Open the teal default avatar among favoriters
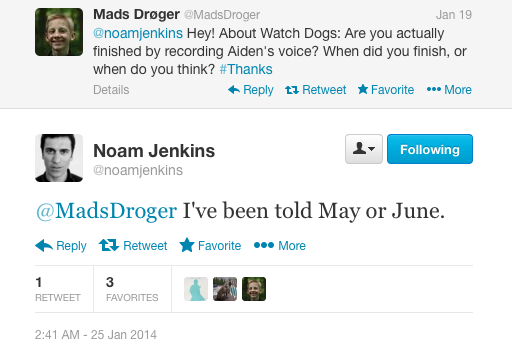This screenshot has width=512, height=360. pos(196,289)
